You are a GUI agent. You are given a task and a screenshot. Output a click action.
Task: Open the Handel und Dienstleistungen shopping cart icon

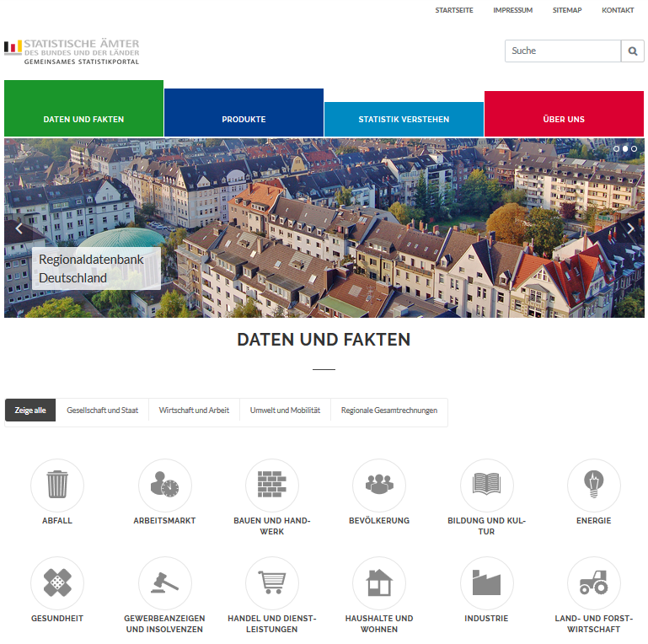pyautogui.click(x=272, y=582)
